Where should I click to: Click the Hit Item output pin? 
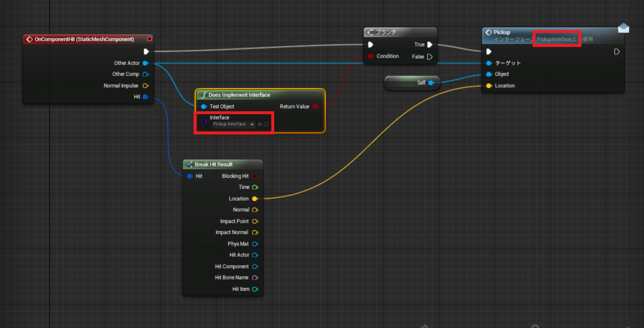(255, 289)
